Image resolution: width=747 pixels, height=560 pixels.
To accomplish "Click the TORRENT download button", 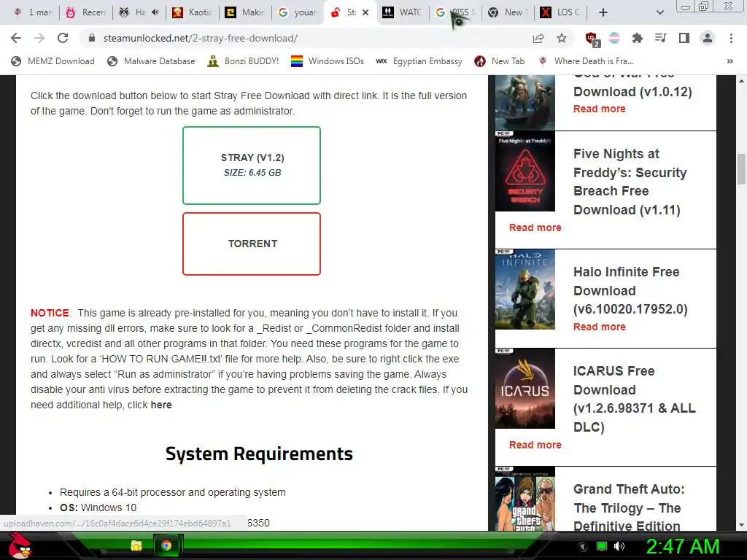I will [x=252, y=244].
